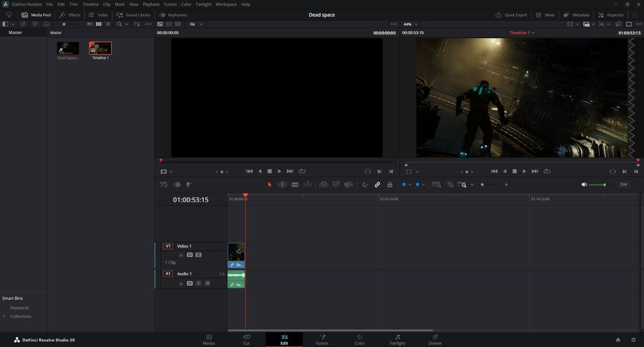Toggle Position Lock padlock icon
644x347 pixels.
[x=390, y=184]
